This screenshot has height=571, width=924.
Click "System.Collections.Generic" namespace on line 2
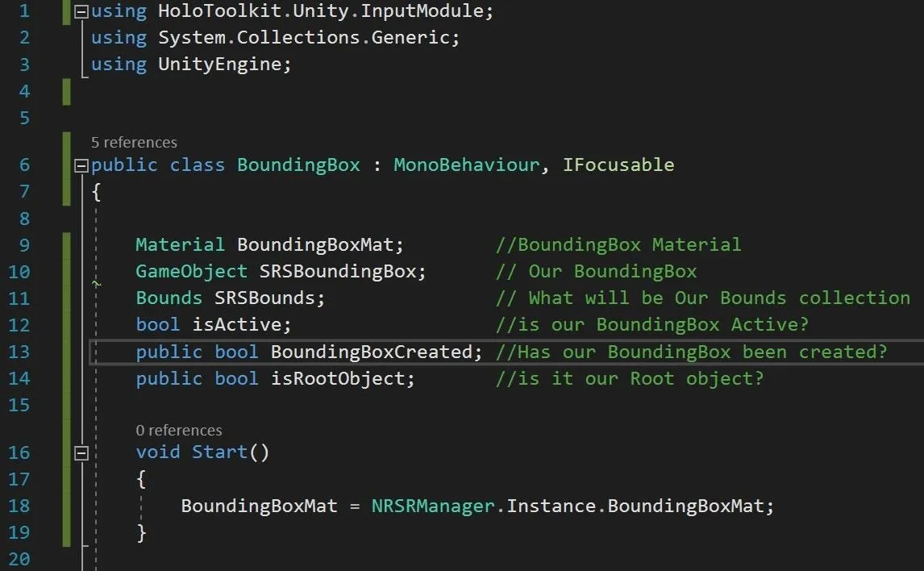[x=303, y=38]
